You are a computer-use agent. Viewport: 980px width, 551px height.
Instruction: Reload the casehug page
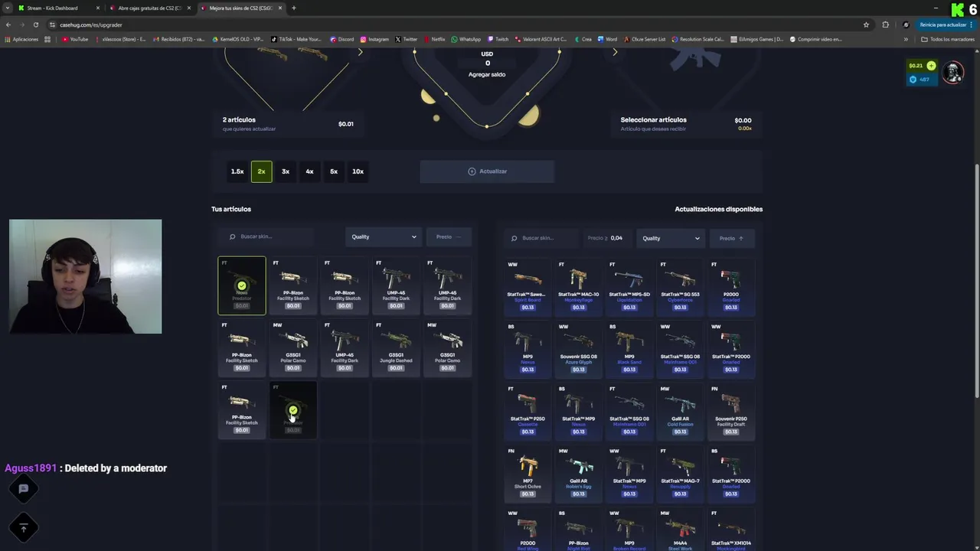(x=35, y=24)
